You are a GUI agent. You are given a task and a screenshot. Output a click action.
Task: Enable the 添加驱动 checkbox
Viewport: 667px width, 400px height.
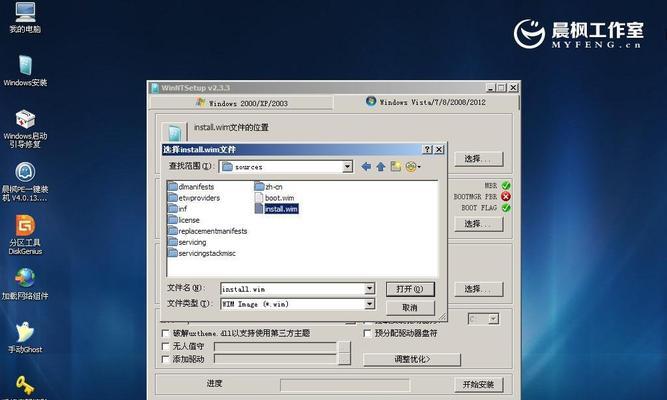[x=165, y=360]
